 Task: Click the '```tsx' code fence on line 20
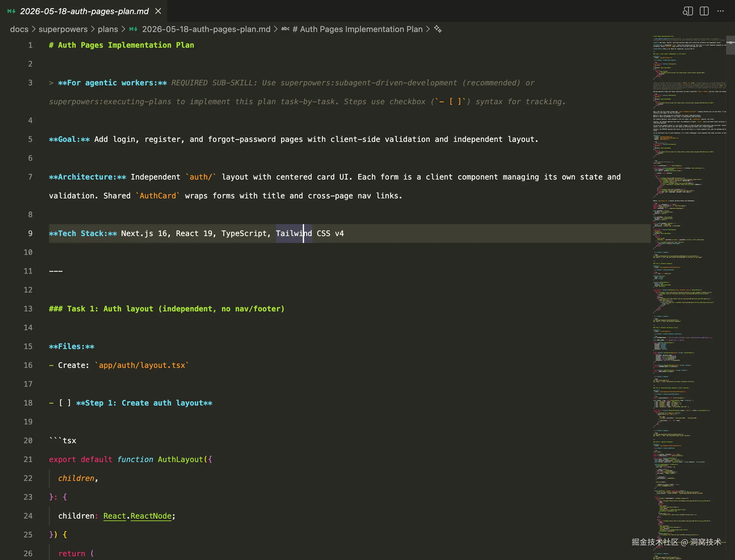pyautogui.click(x=63, y=441)
